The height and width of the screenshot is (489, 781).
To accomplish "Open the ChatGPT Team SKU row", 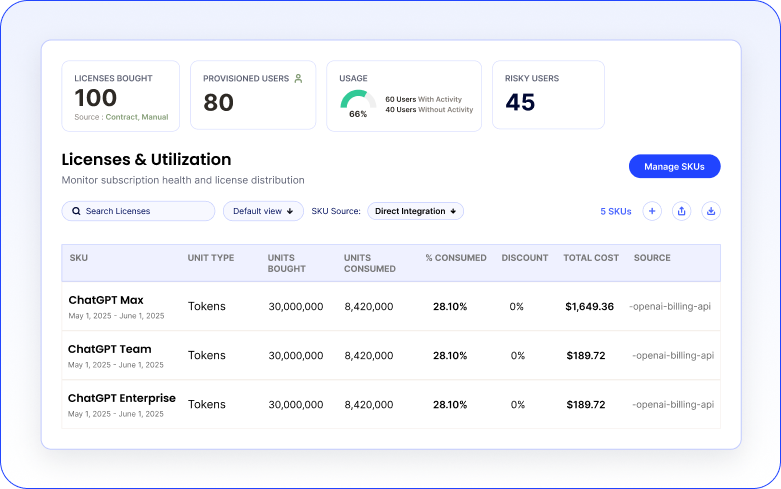I will coord(391,356).
